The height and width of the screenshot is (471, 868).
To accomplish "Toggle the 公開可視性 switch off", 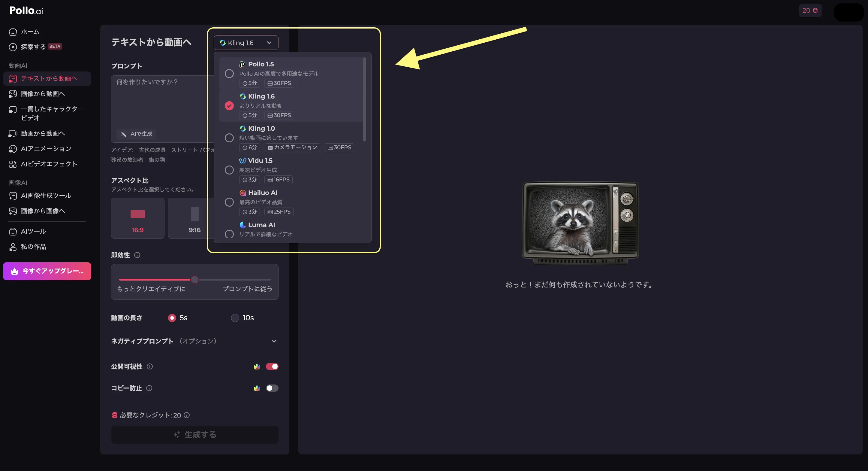I will coord(272,366).
